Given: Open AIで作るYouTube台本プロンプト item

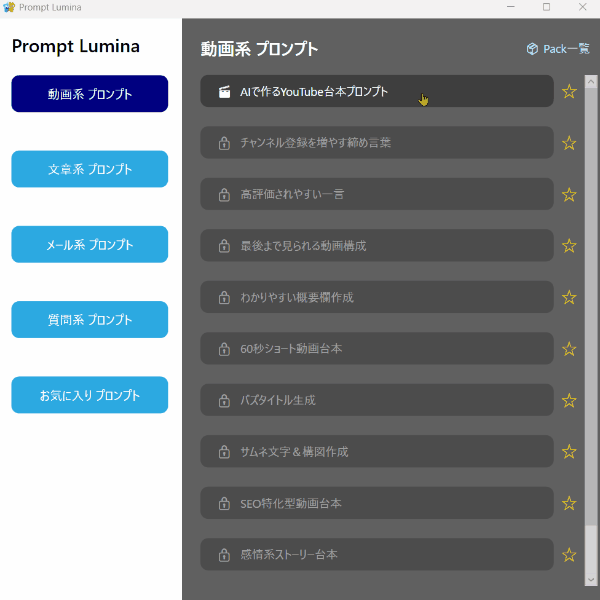Looking at the screenshot, I should tap(377, 91).
